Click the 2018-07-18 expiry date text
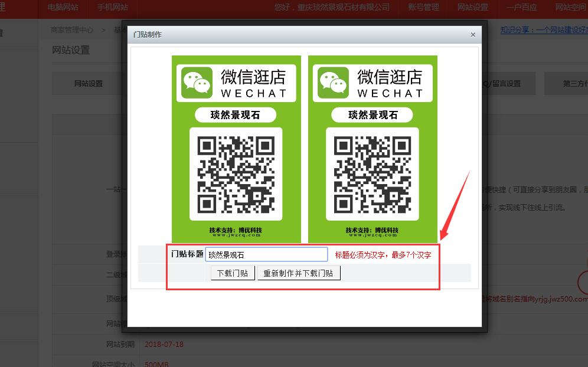Viewport: 588px width, 367px height. pos(164,344)
